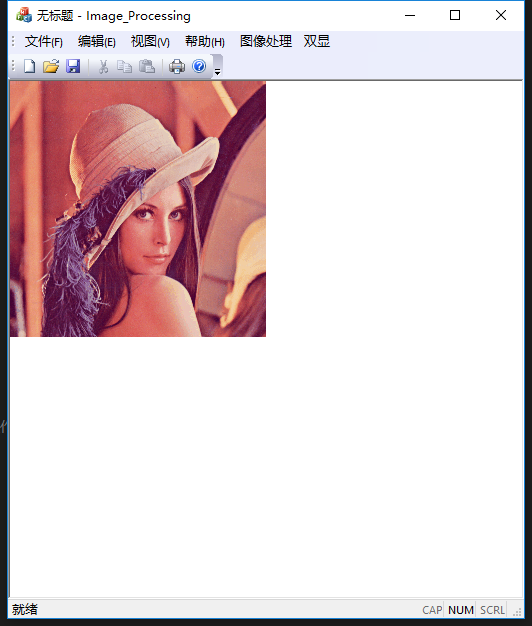Click the 就绪 status bar text
The width and height of the screenshot is (532, 626).
click(x=25, y=610)
